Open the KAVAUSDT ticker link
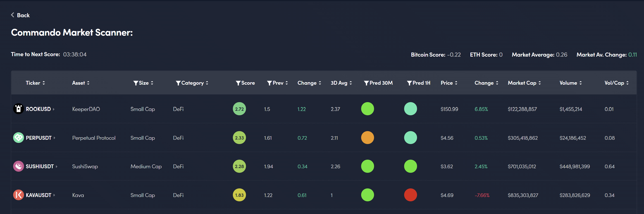The image size is (644, 214). [x=38, y=195]
